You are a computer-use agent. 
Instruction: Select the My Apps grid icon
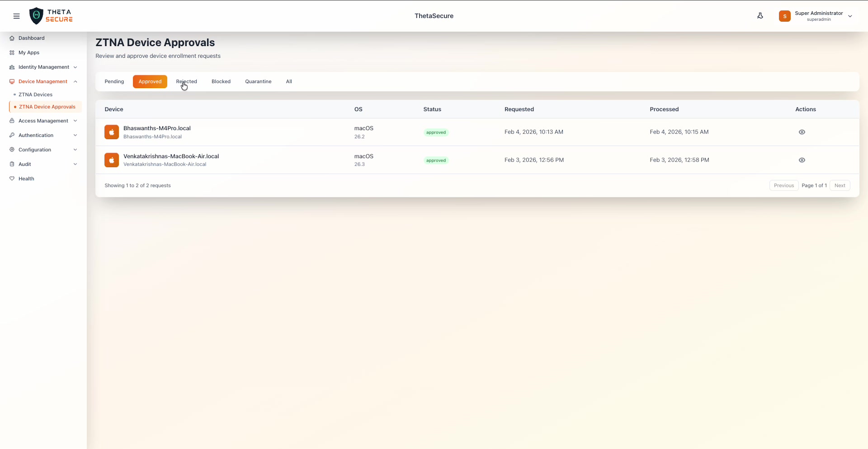[x=12, y=52]
